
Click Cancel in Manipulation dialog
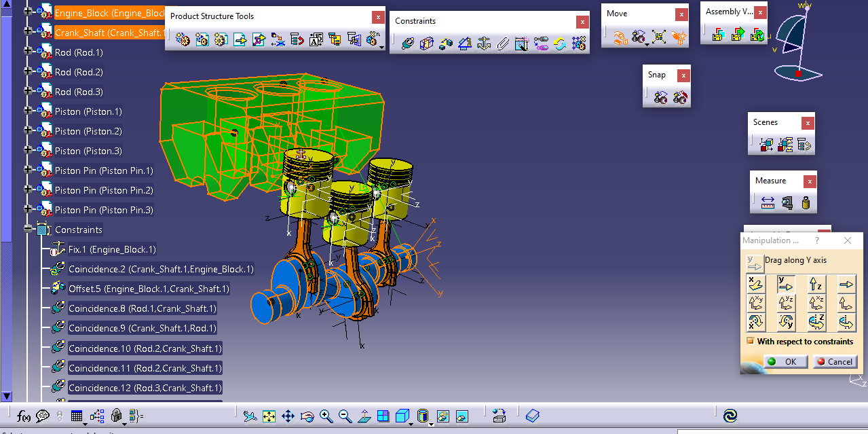(835, 361)
